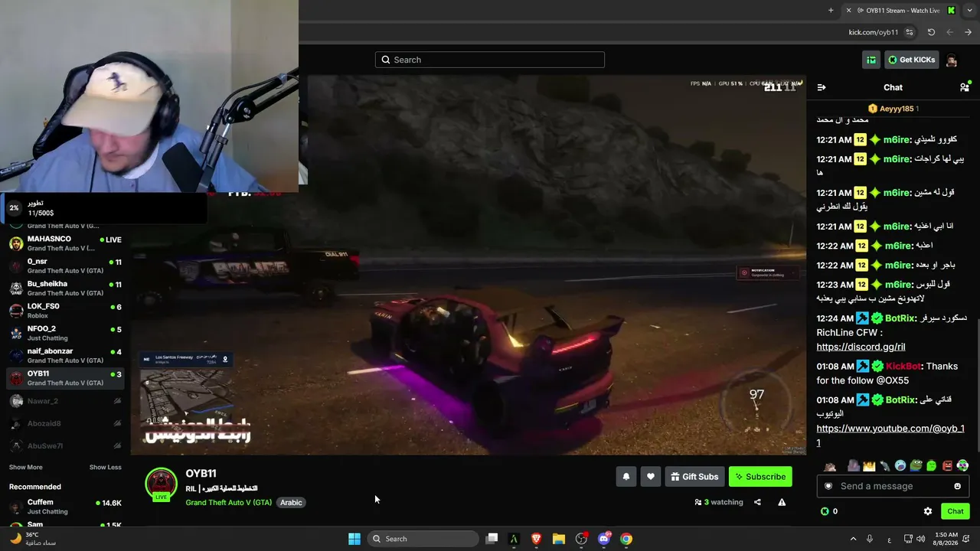Click the notification bell for OYB11
Viewport: 980px width, 551px height.
(626, 477)
